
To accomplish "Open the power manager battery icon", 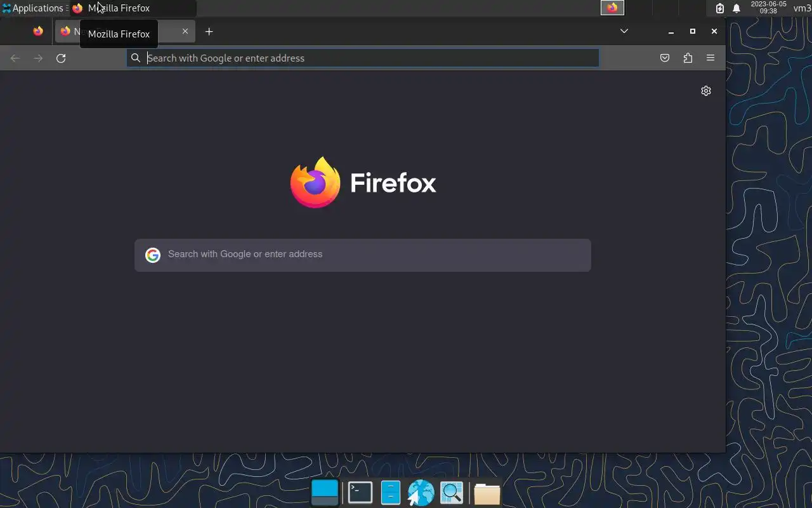I will click(x=720, y=8).
